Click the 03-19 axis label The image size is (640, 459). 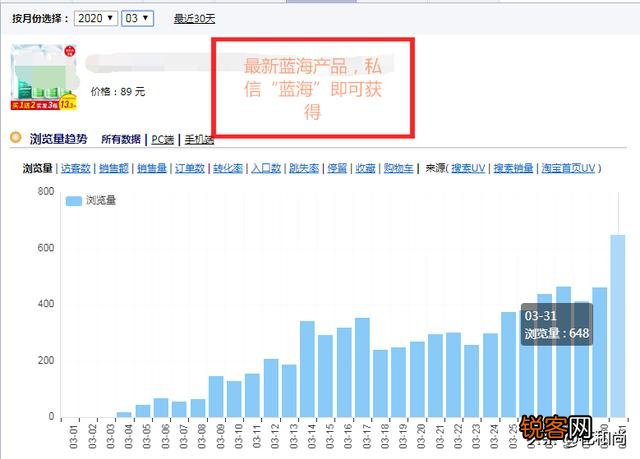pyautogui.click(x=403, y=437)
